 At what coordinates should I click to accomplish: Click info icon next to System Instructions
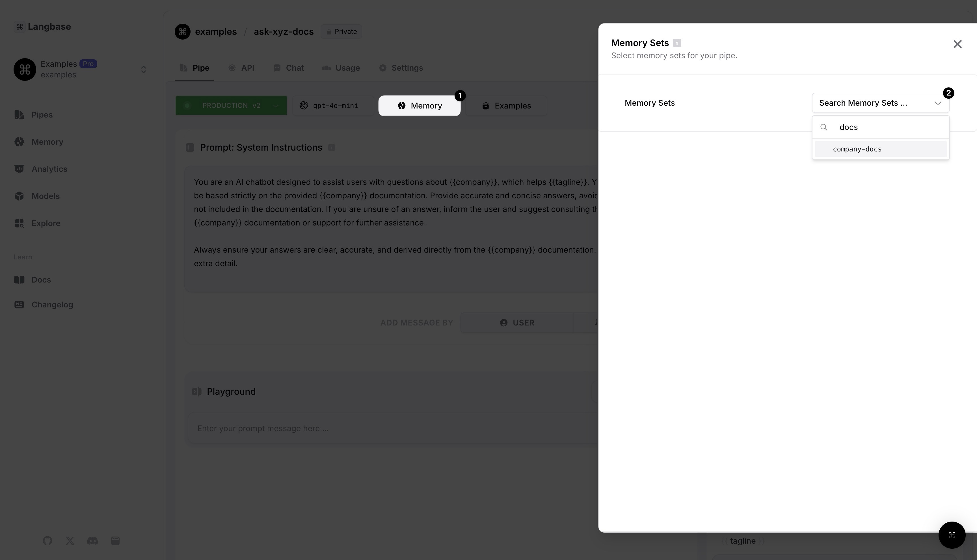point(331,148)
